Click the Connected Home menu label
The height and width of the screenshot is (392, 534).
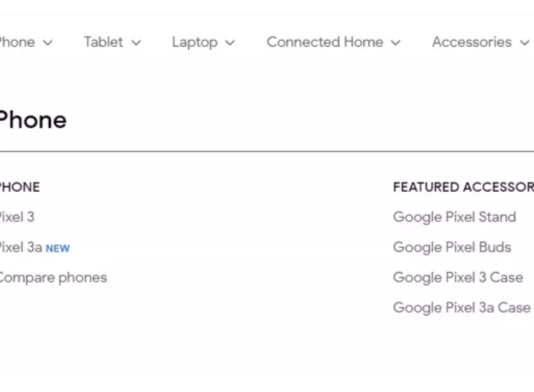325,42
